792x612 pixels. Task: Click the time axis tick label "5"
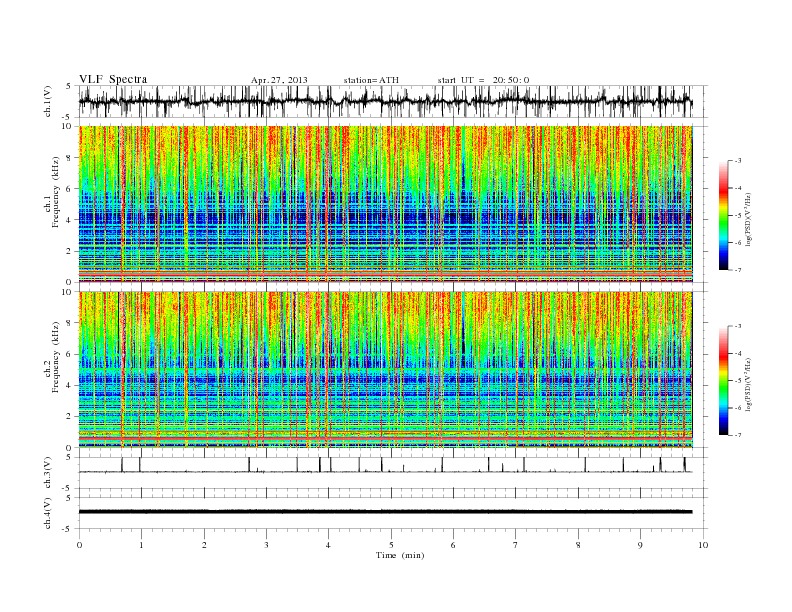(x=391, y=545)
